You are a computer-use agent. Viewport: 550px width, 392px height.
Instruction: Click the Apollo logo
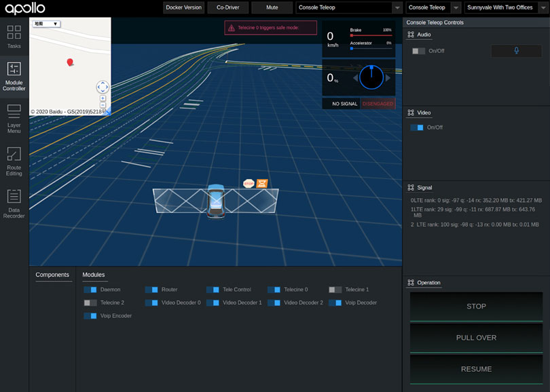click(25, 8)
